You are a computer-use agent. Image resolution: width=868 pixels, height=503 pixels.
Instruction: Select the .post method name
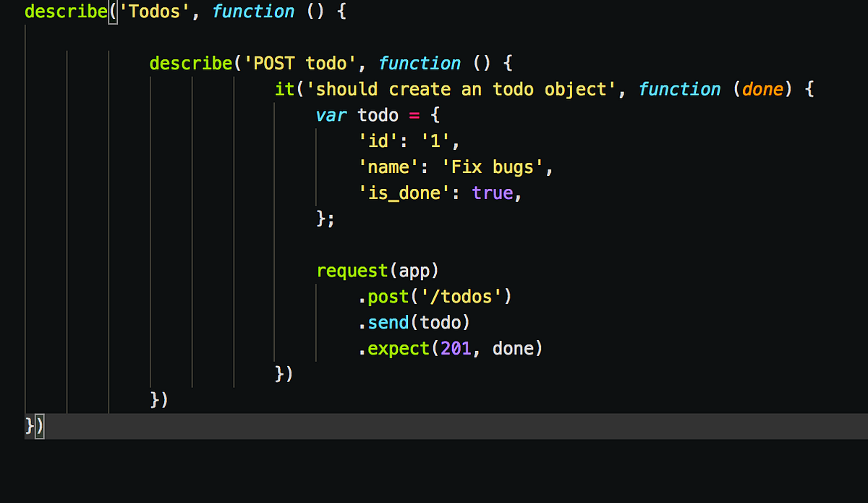pos(383,296)
